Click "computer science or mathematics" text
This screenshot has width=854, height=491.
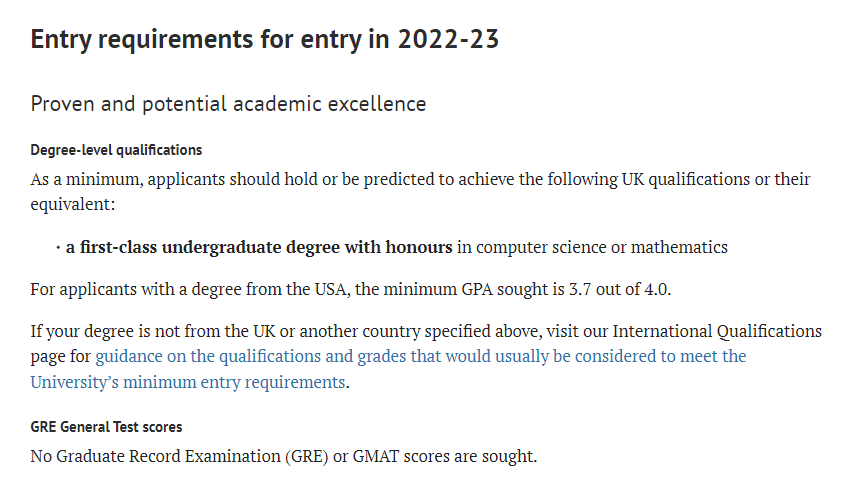[602, 247]
